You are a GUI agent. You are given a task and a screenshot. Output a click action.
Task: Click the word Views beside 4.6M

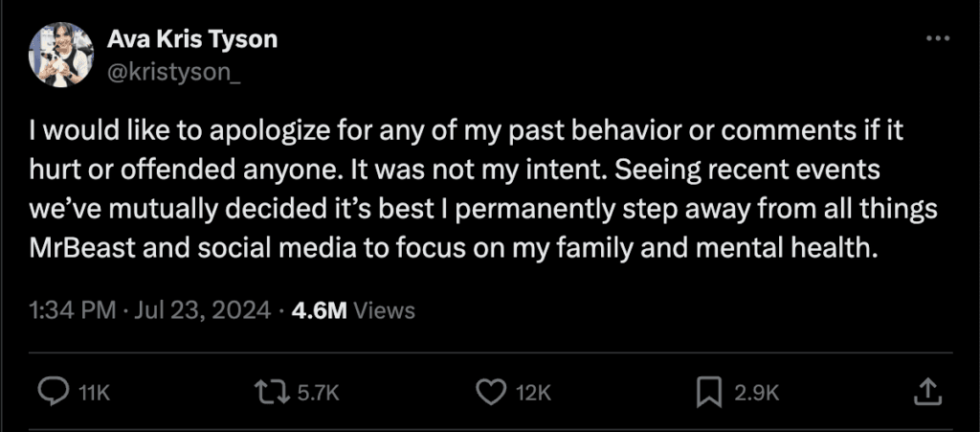384,310
